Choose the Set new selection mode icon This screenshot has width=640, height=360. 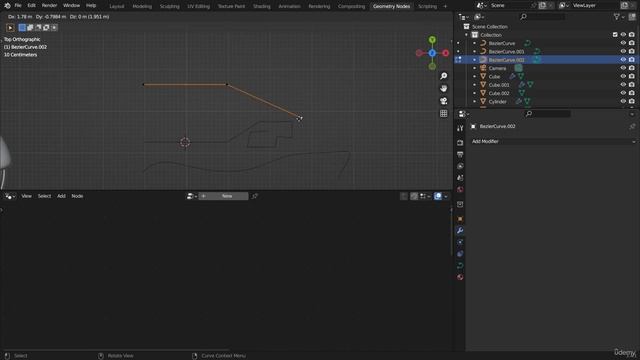click(22, 27)
